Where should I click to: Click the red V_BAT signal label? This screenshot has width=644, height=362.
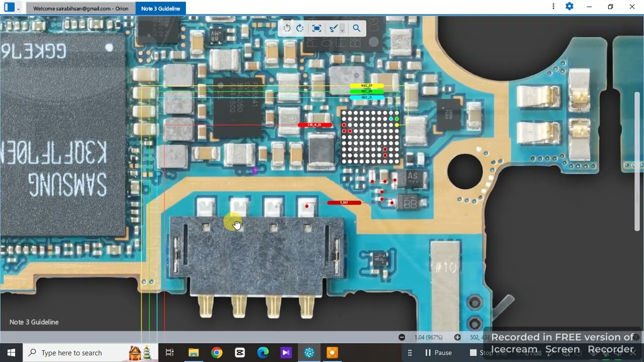point(344,203)
